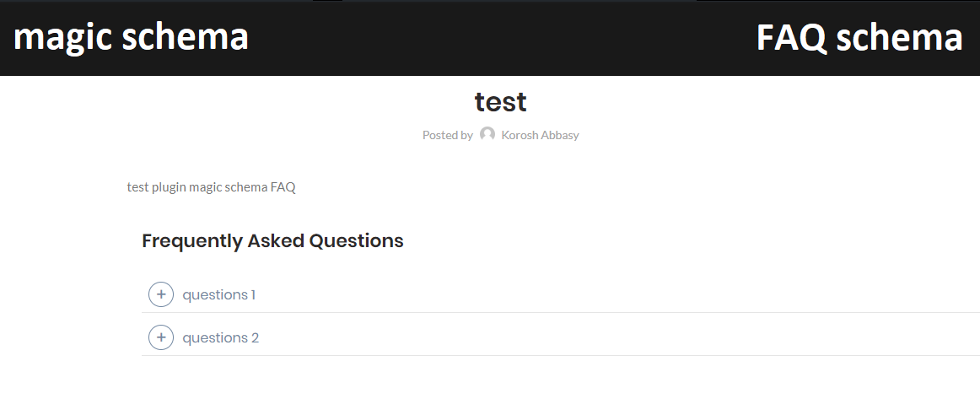Click the "test" post title
Screen dimensions: 980x415
[x=501, y=103]
